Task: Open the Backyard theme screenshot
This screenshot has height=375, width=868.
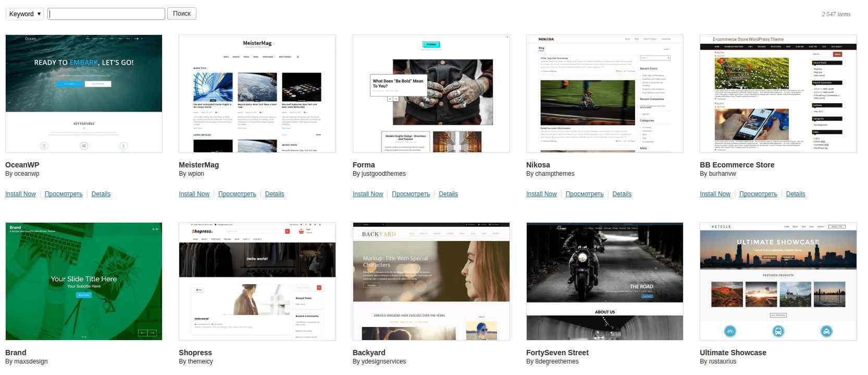Action: (431, 282)
